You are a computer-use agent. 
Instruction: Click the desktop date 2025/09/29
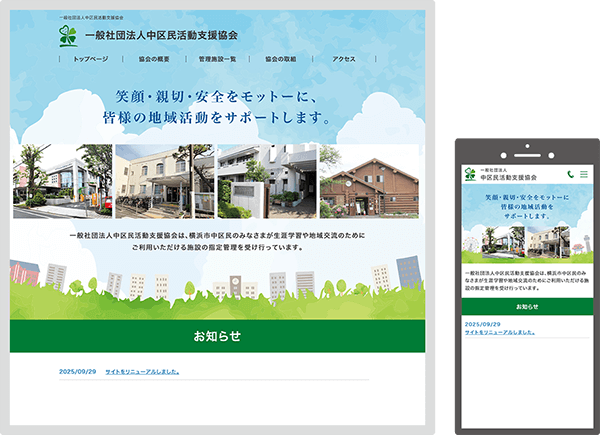click(78, 371)
